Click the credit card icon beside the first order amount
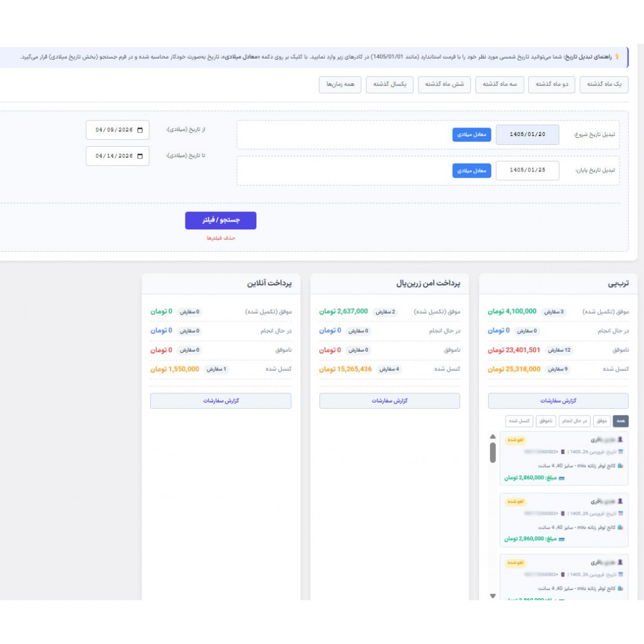The image size is (644, 644). click(562, 478)
